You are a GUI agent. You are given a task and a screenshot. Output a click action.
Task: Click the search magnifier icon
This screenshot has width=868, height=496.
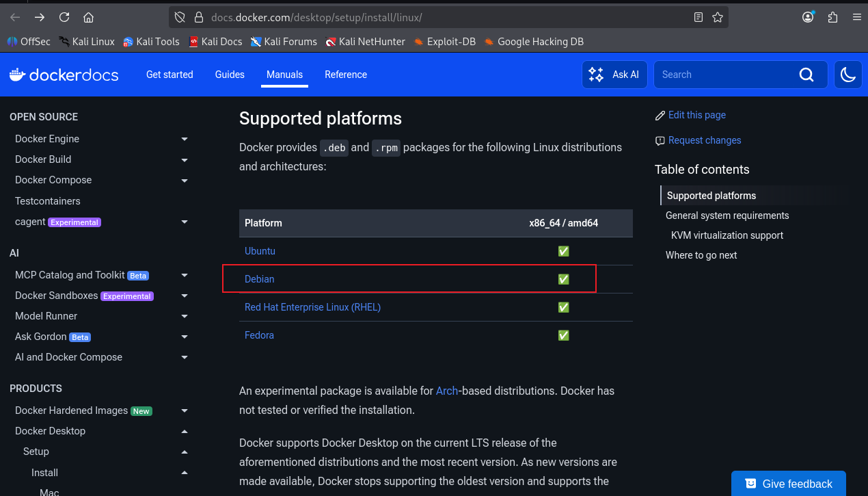[x=806, y=75]
